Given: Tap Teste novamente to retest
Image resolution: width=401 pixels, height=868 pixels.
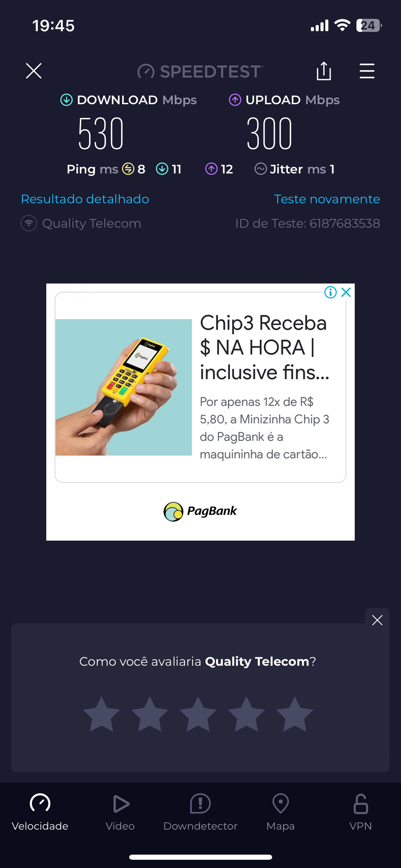Looking at the screenshot, I should [327, 199].
